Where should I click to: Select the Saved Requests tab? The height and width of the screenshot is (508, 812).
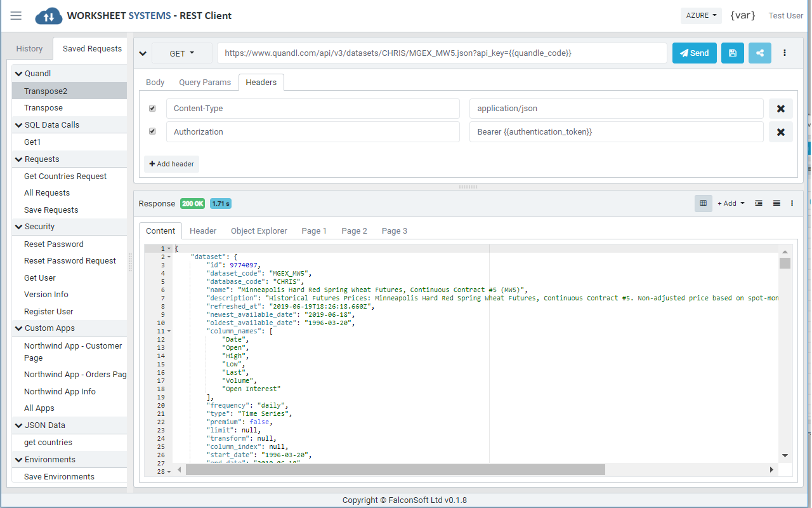click(x=92, y=48)
